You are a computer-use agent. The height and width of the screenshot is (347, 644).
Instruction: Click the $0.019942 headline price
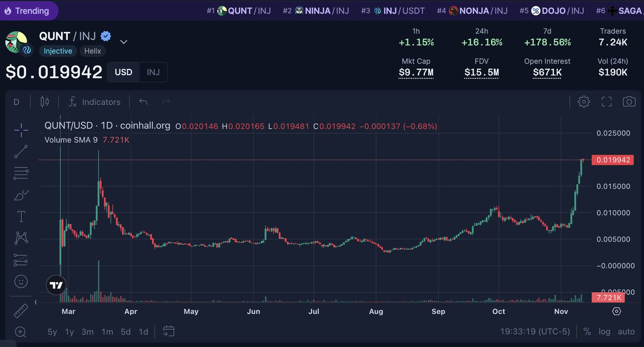pyautogui.click(x=54, y=72)
